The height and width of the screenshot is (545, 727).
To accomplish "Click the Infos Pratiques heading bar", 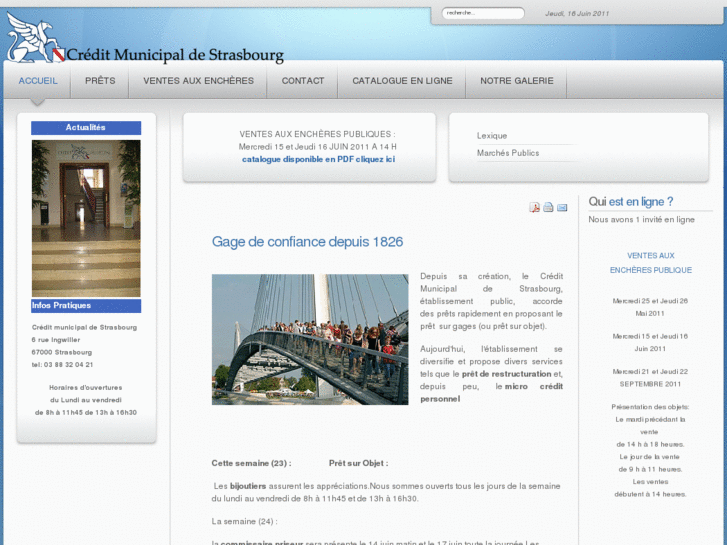I will 86,306.
